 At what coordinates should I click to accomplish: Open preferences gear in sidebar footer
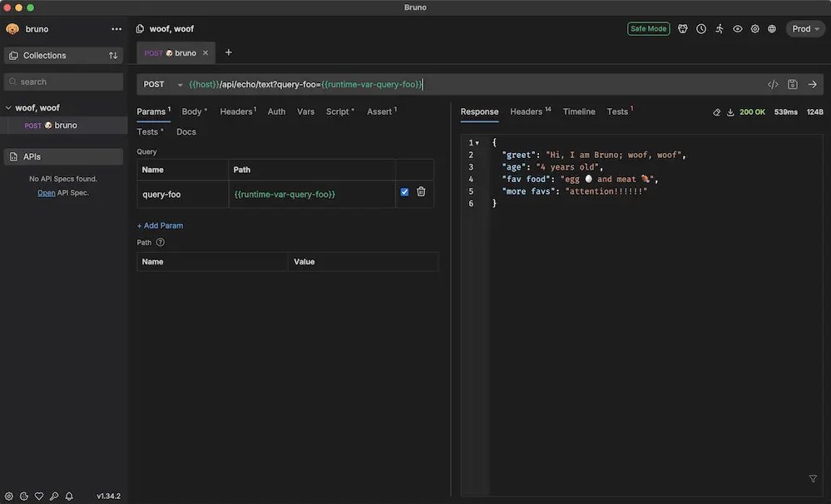click(x=9, y=496)
